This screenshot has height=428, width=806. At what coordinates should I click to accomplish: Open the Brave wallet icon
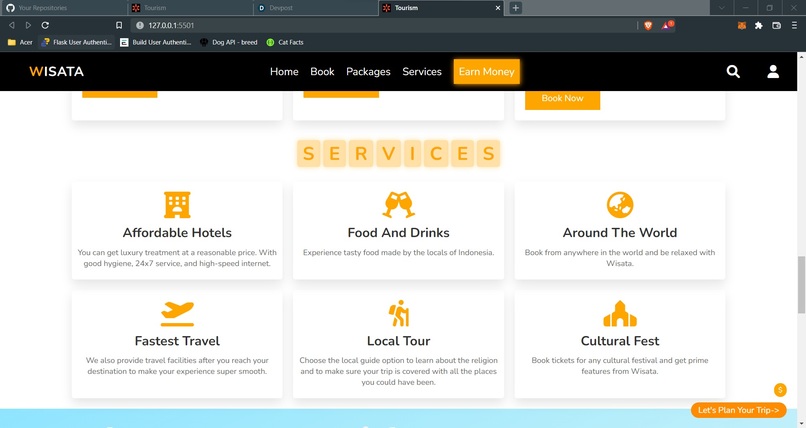point(776,25)
